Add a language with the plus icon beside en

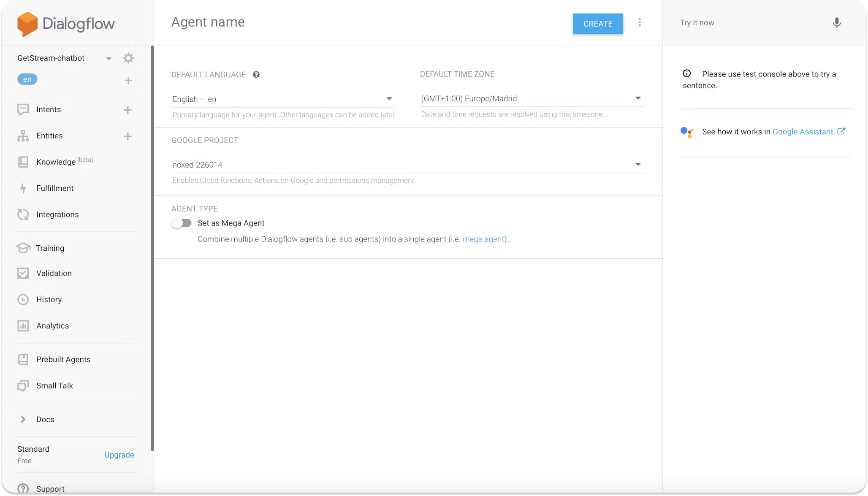[x=128, y=80]
